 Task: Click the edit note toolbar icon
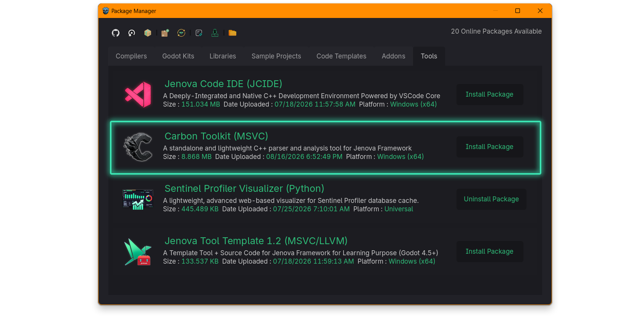click(199, 33)
